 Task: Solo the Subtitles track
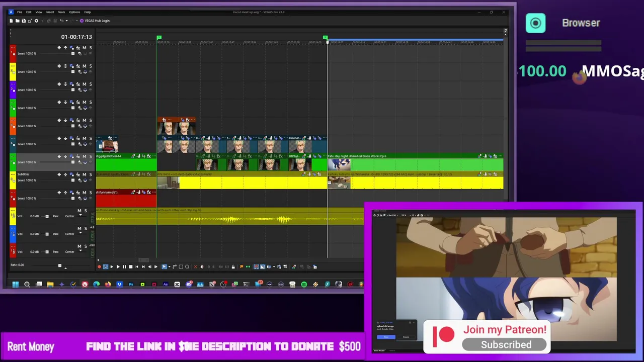click(x=91, y=174)
